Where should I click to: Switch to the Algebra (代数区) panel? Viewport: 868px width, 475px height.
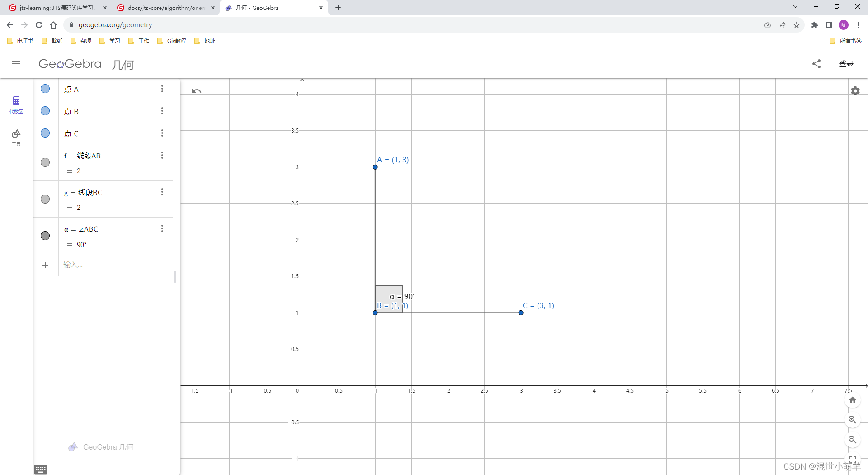click(16, 104)
